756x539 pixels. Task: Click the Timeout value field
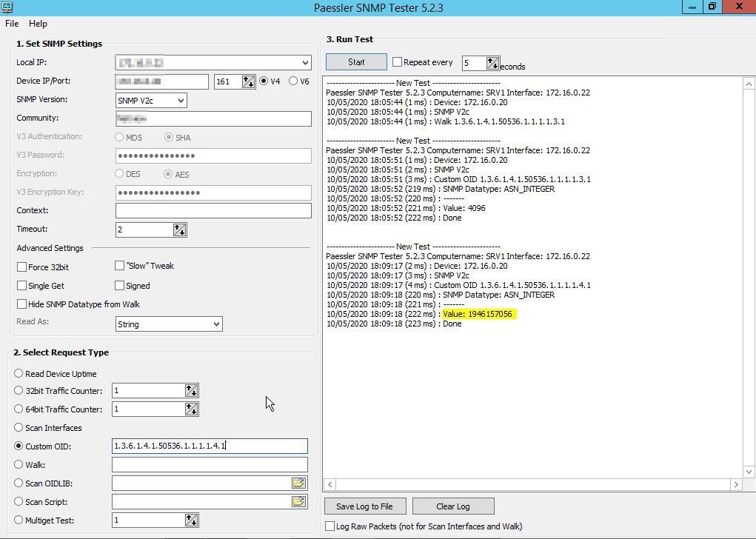(x=144, y=230)
